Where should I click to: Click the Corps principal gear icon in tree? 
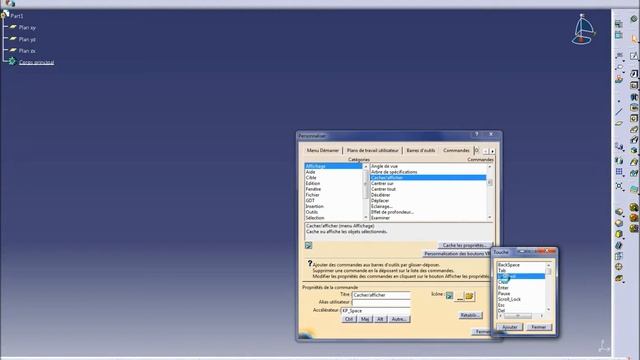coord(12,61)
